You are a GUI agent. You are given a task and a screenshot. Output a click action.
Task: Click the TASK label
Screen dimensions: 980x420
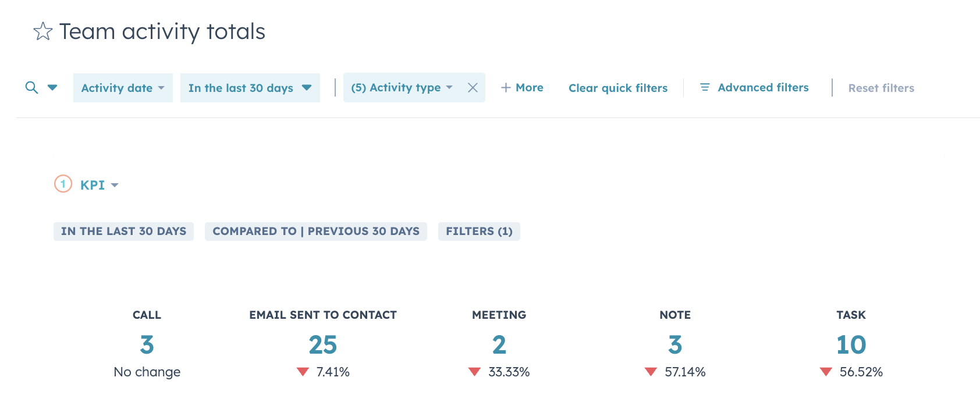pos(851,315)
